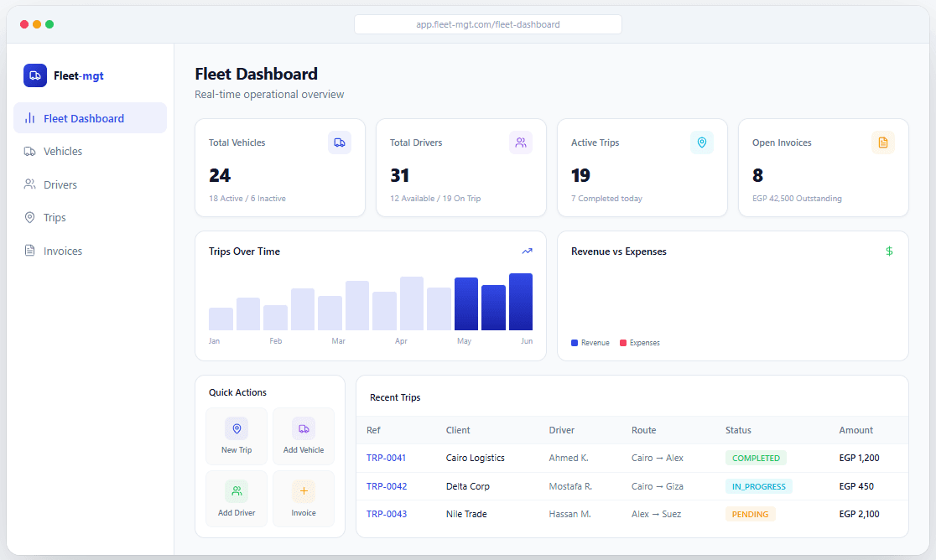Viewport: 936px width, 560px height.
Task: Open the Fleet Dashboard sidebar item
Action: pyautogui.click(x=90, y=118)
